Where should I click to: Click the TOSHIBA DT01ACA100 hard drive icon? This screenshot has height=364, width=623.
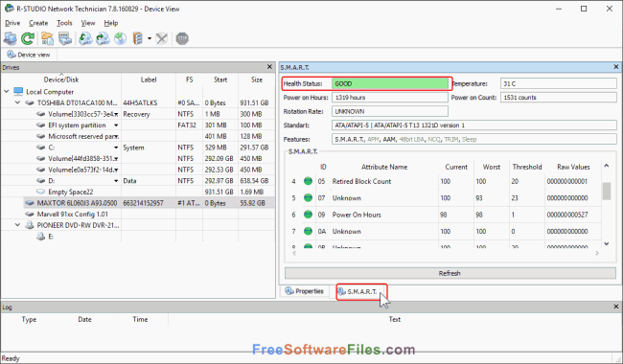30,102
